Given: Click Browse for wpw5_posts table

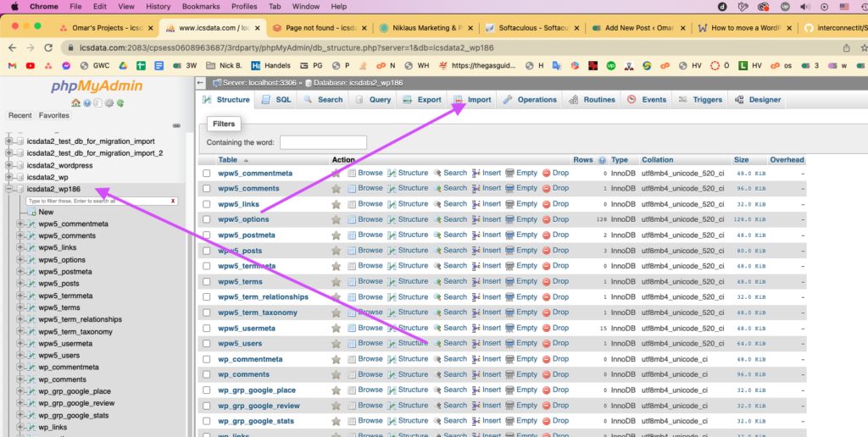Looking at the screenshot, I should 365,251.
